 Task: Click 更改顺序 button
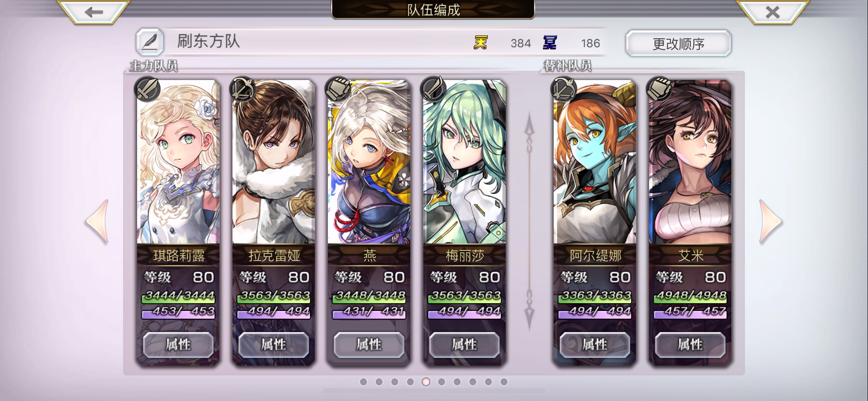click(x=678, y=44)
